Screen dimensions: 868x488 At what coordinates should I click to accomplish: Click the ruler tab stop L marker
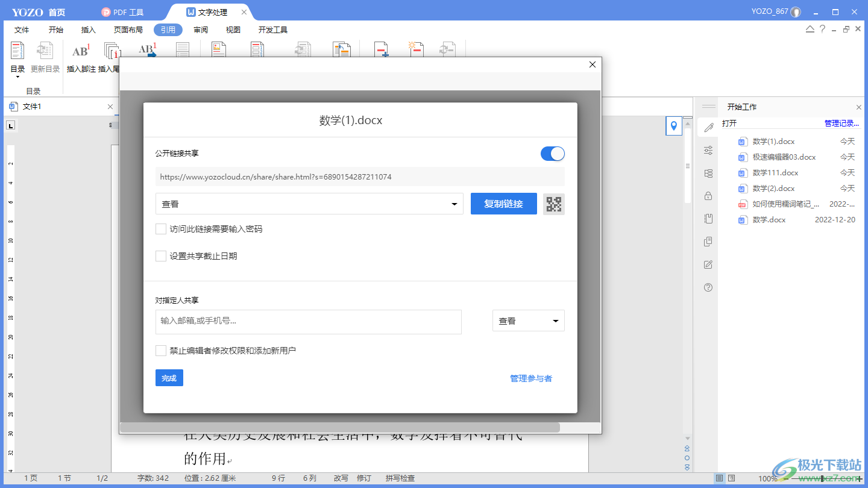click(x=11, y=125)
